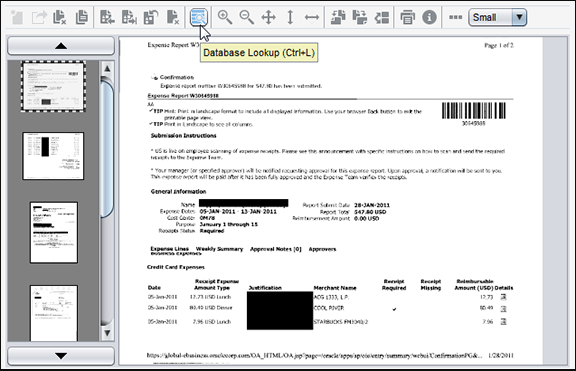The width and height of the screenshot is (576, 371).
Task: Select the first page thumbnail with dashed border
Action: (x=54, y=87)
